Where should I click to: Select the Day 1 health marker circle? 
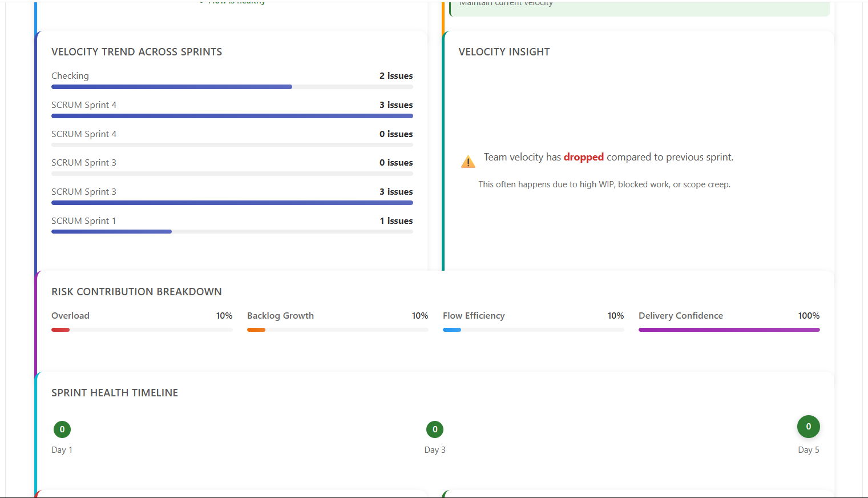coord(62,429)
